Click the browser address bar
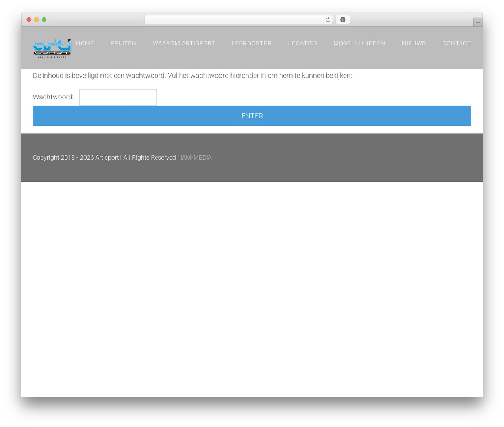 point(238,20)
